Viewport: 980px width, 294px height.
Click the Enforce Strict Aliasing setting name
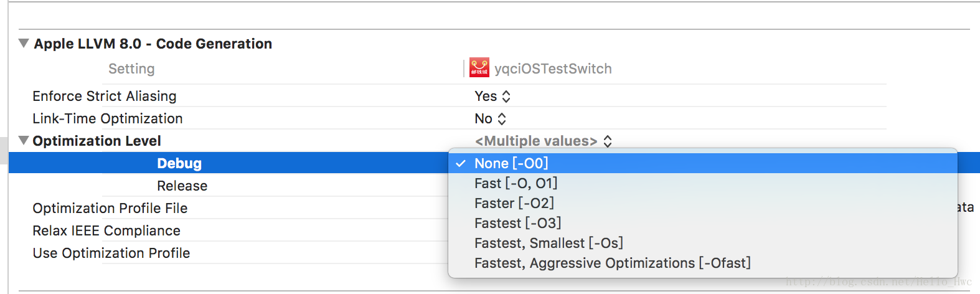104,97
